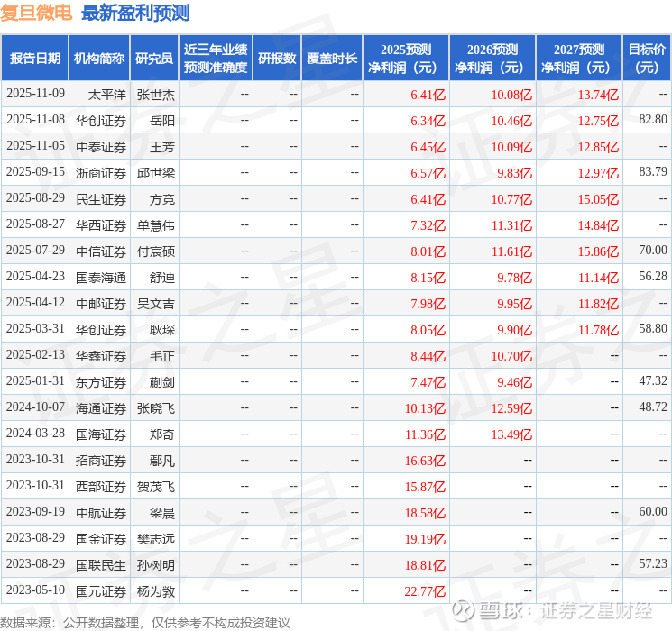Click analyst 王芳
This screenshot has width=672, height=631.
pos(162,147)
